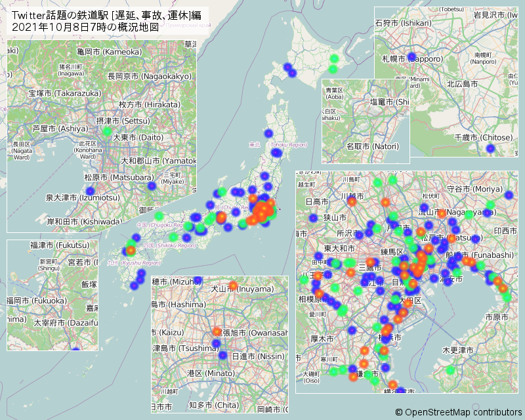The width and height of the screenshot is (525, 420).
Task: Click the '石狩市 (Ishikari)' label
Action: pos(404,23)
